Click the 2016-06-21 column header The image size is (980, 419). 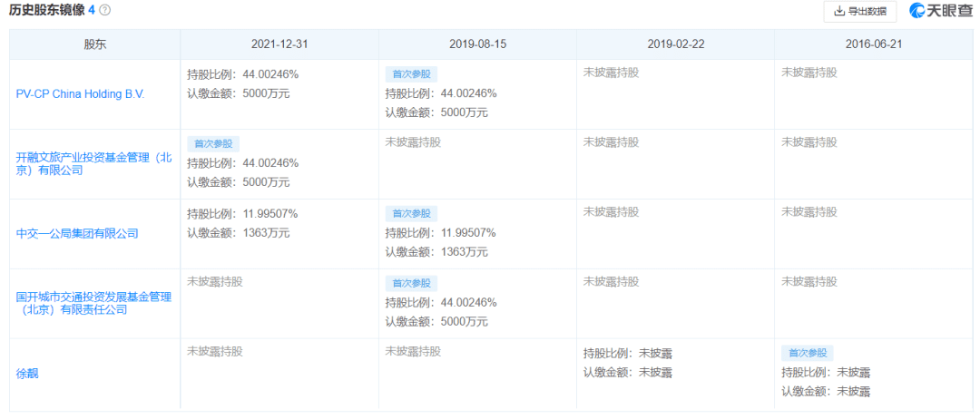(873, 45)
